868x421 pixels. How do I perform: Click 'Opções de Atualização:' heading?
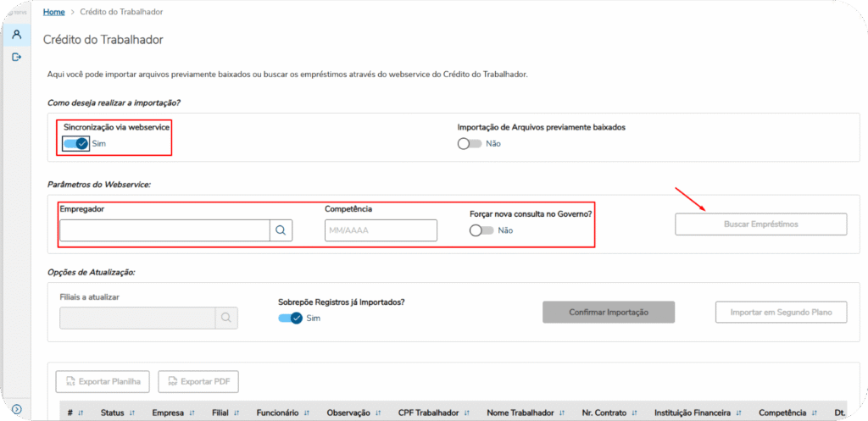tap(92, 272)
